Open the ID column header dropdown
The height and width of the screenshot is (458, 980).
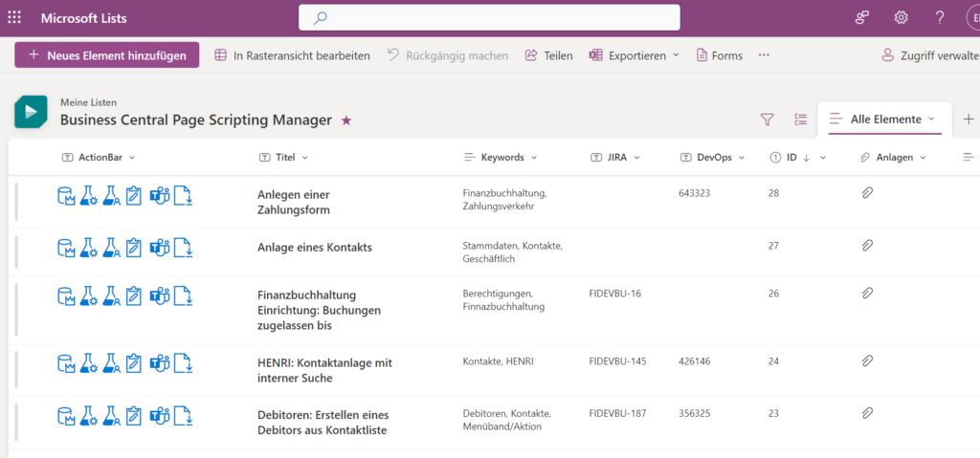(x=798, y=158)
